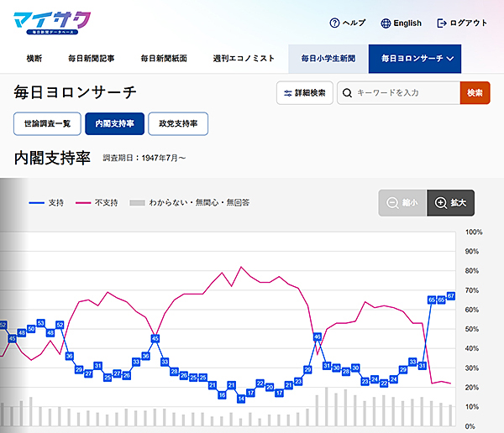Screen dimensions: 504x433
Task: Toggle the 支持 legend series
Action: [47, 202]
